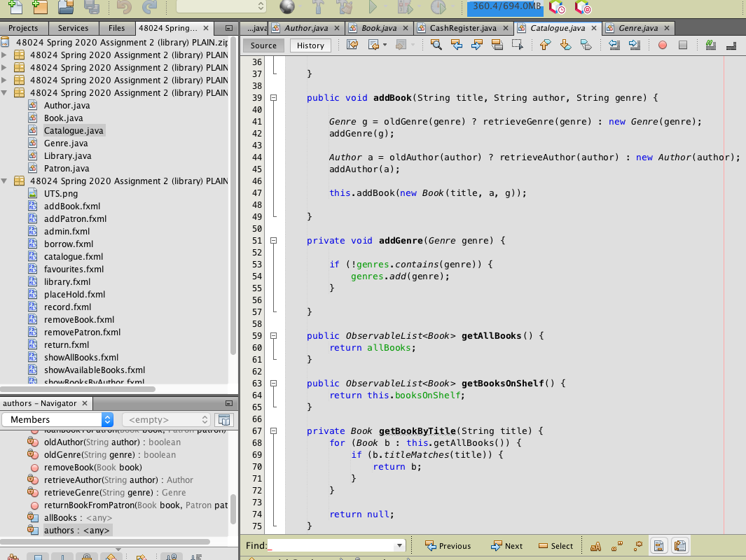Click the Next Bookmark yellow arrow icon
This screenshot has width=746, height=560.
(565, 44)
